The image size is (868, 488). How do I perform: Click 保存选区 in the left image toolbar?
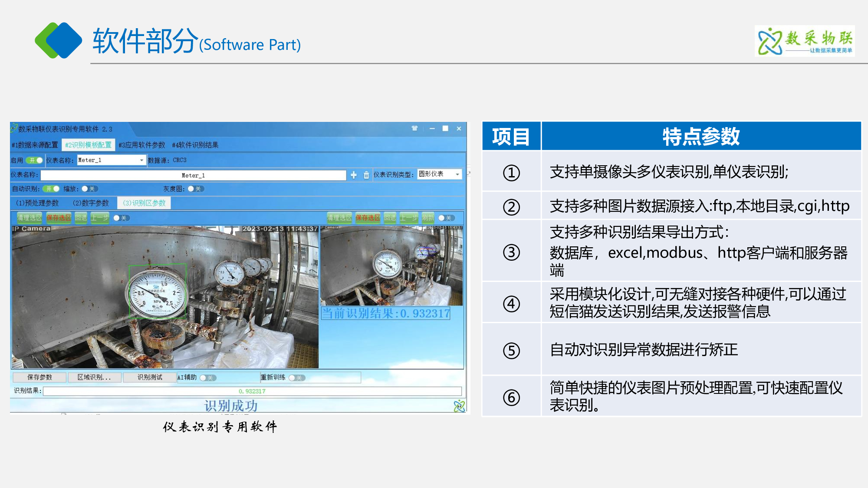click(59, 218)
